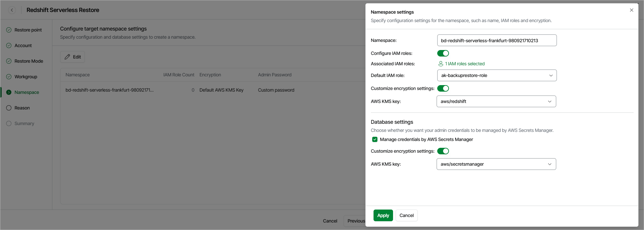
Task: Click the Workgroup step checkmark icon
Action: click(x=9, y=77)
